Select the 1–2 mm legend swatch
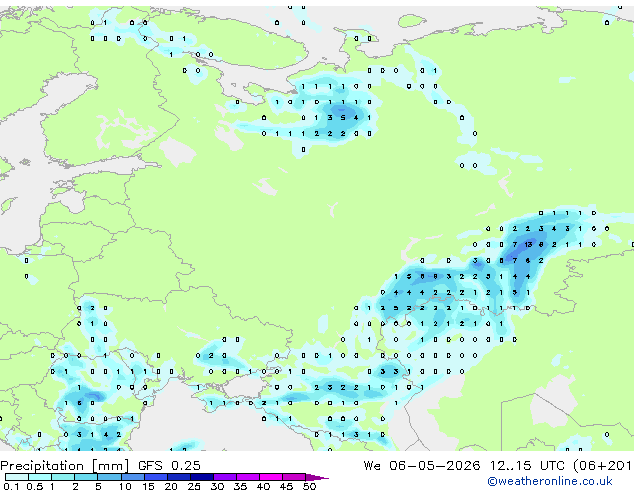Viewport: 634px width, 490px height. tap(63, 477)
